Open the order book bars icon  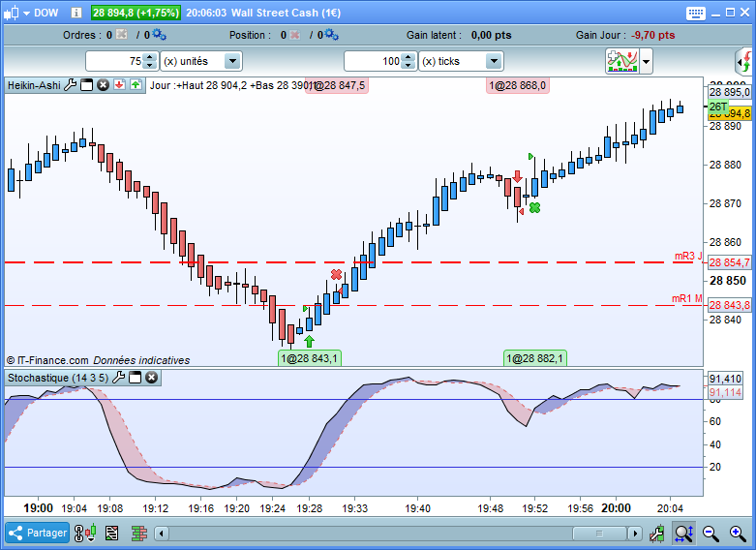tap(139, 534)
